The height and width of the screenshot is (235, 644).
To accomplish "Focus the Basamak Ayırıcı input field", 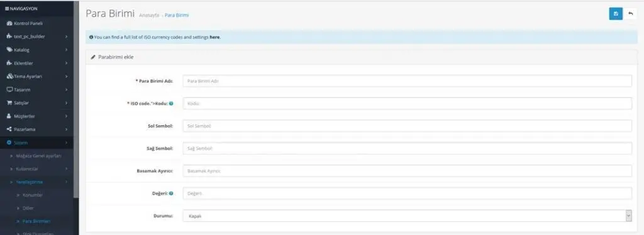I will pos(407,171).
